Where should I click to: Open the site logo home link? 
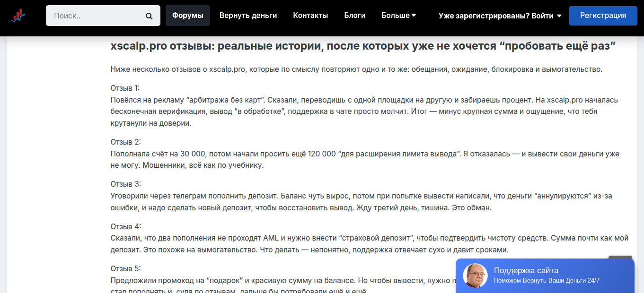click(18, 16)
